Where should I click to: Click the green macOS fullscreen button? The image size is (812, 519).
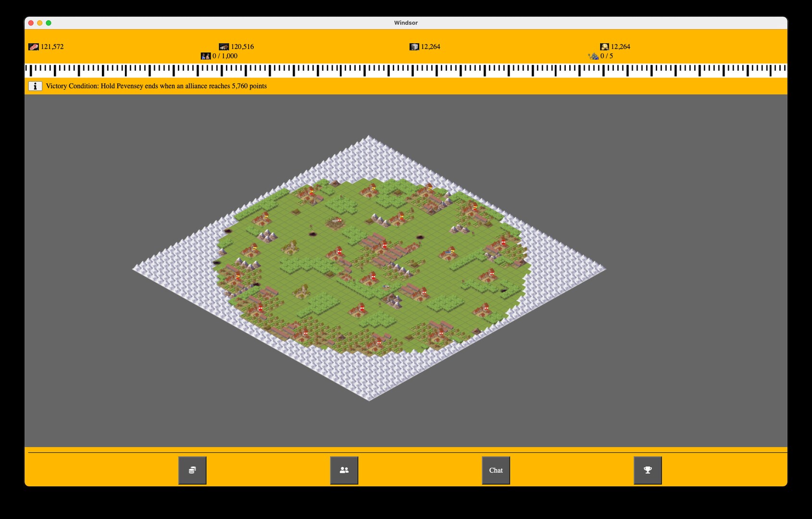click(49, 23)
